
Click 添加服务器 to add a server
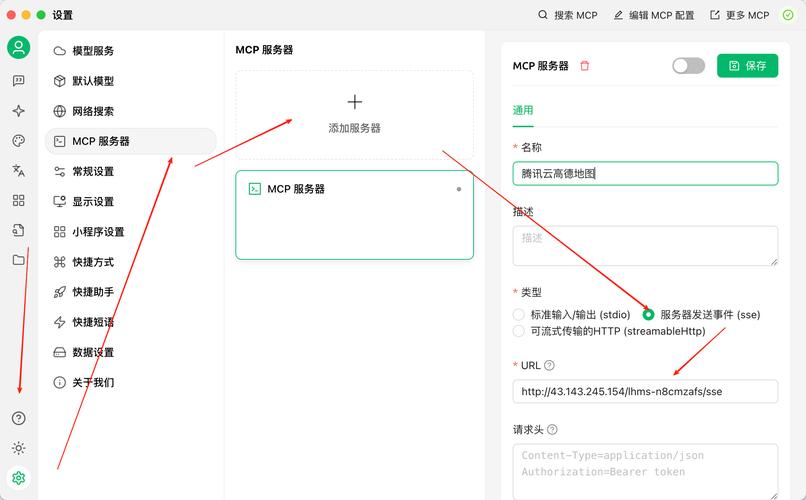(x=354, y=115)
